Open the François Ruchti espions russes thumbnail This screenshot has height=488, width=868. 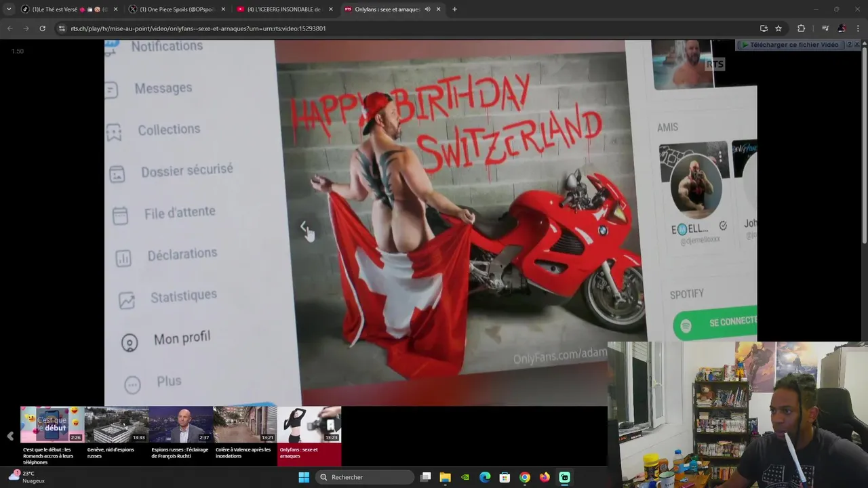coord(180,424)
